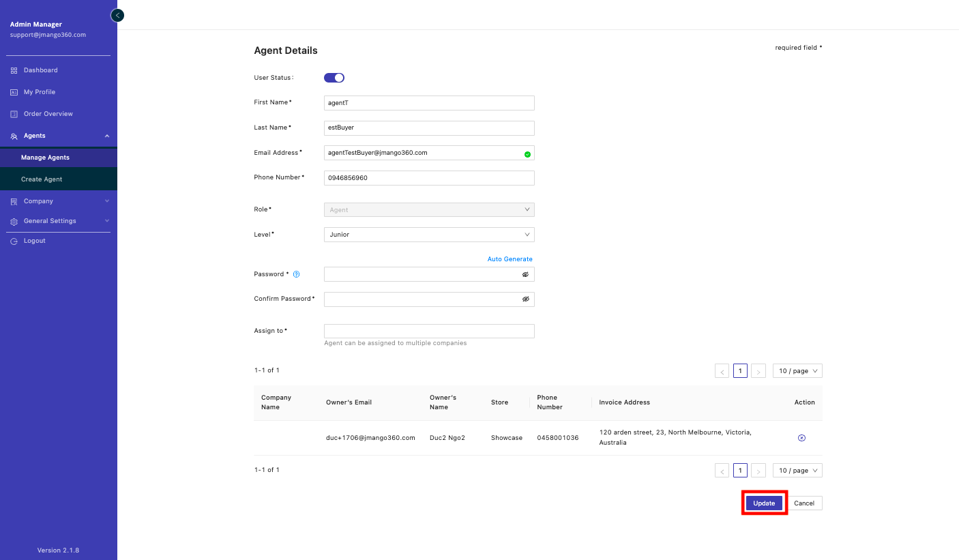Screen dimensions: 959x560
Task: Show Confirm Password using eye icon
Action: click(525, 299)
